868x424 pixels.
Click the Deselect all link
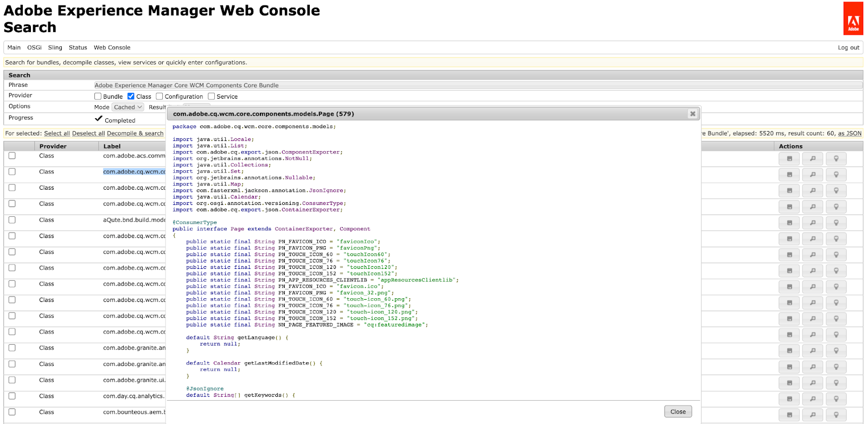88,133
